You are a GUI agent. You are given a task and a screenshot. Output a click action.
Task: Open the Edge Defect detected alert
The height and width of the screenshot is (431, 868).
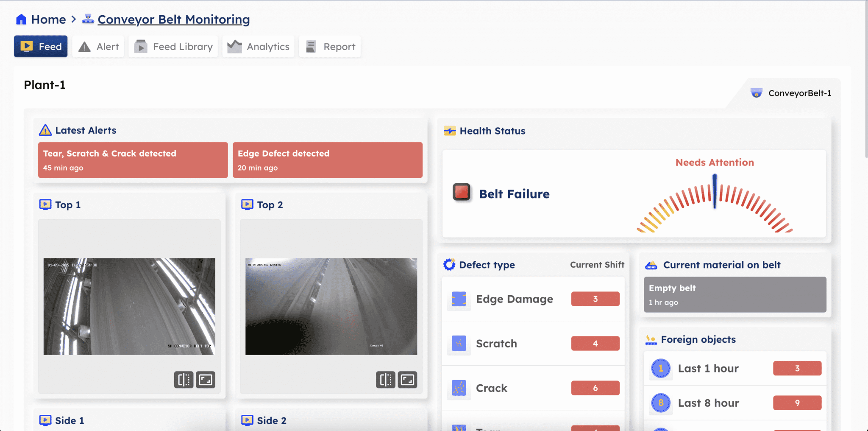pyautogui.click(x=327, y=160)
